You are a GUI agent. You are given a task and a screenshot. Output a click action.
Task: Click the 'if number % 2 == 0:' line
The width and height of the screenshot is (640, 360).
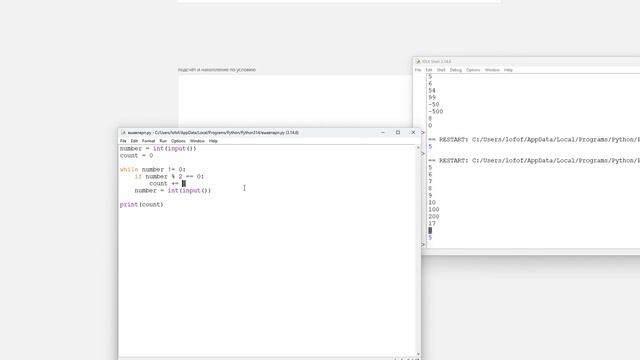(169, 176)
